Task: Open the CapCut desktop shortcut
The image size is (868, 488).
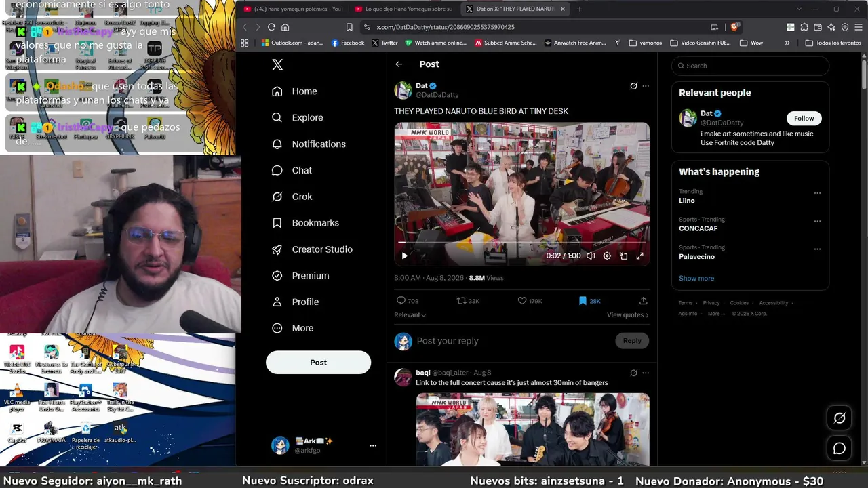Action: pyautogui.click(x=17, y=432)
